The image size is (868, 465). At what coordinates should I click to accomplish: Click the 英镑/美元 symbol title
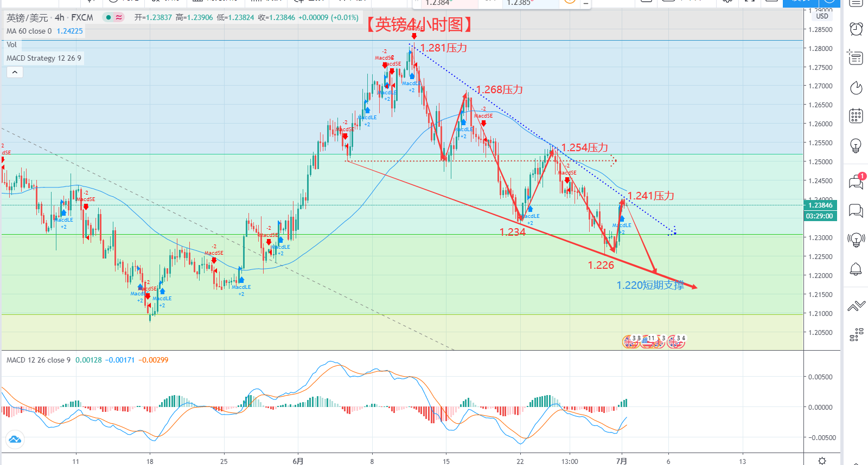coord(27,17)
